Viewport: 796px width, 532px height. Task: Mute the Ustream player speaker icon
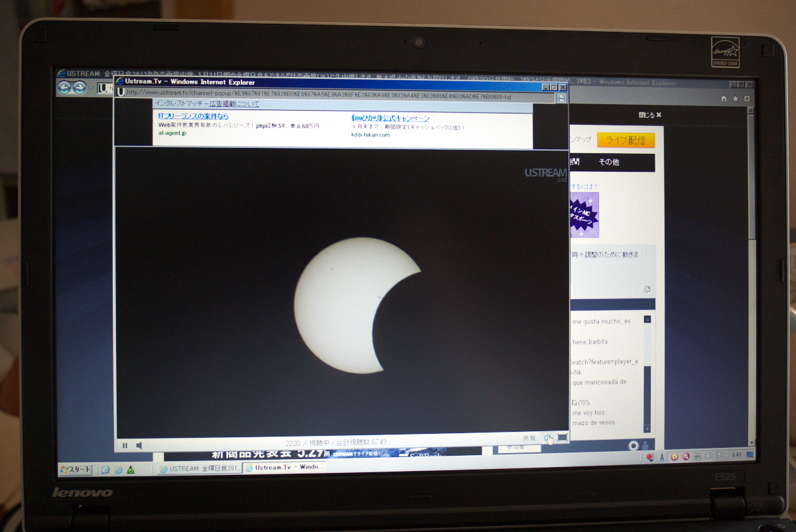tap(139, 445)
